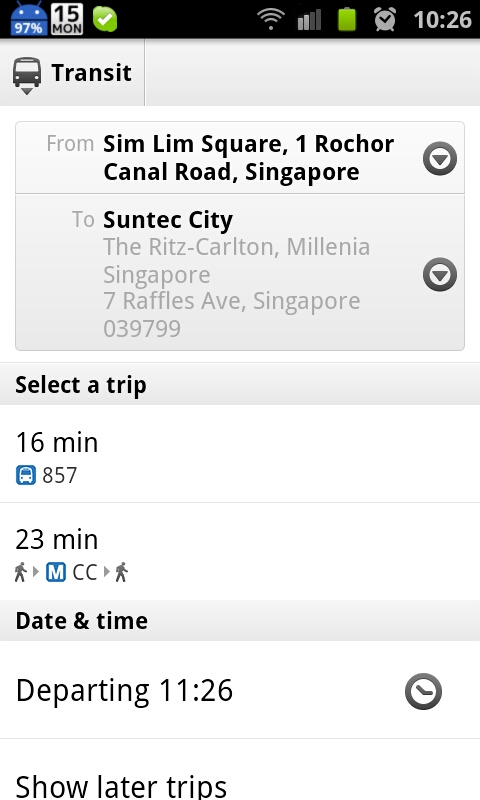The height and width of the screenshot is (800, 480).
Task: Tap the battery 97% status icon
Action: coord(29,19)
